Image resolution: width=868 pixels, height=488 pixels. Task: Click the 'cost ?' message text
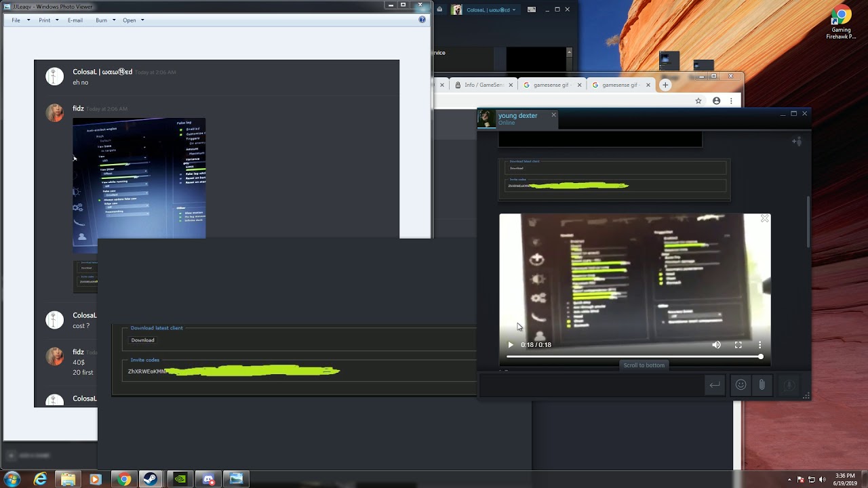[x=81, y=326]
